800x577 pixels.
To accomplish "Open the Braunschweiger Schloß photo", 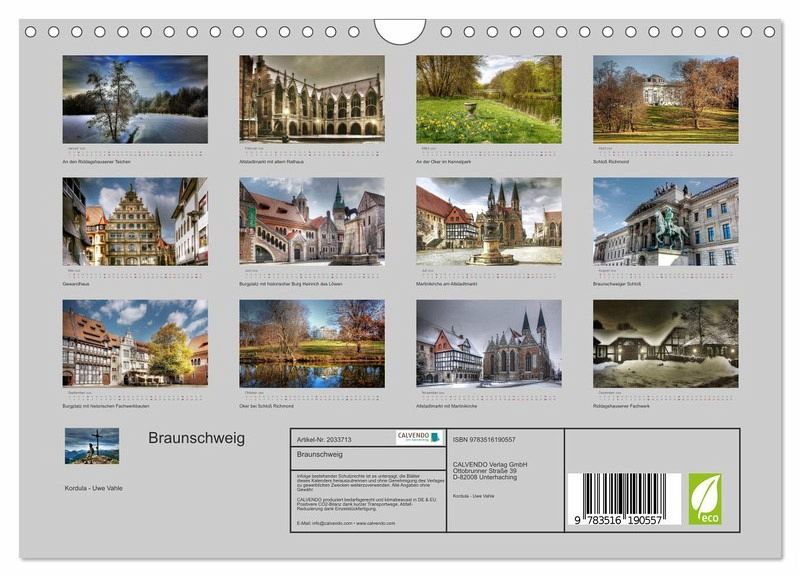I will click(665, 221).
